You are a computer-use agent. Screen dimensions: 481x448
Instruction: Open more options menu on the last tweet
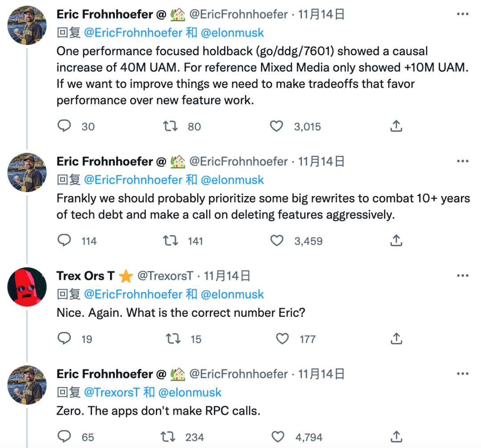(x=463, y=374)
